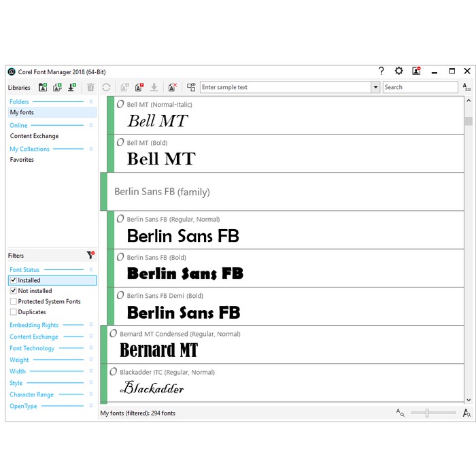Click the Search input field

pos(420,88)
